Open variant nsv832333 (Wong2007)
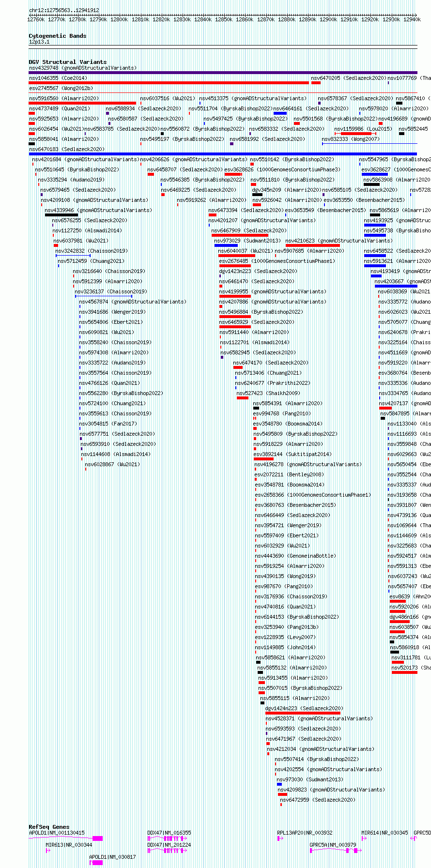The height and width of the screenshot is (868, 431). [x=351, y=139]
